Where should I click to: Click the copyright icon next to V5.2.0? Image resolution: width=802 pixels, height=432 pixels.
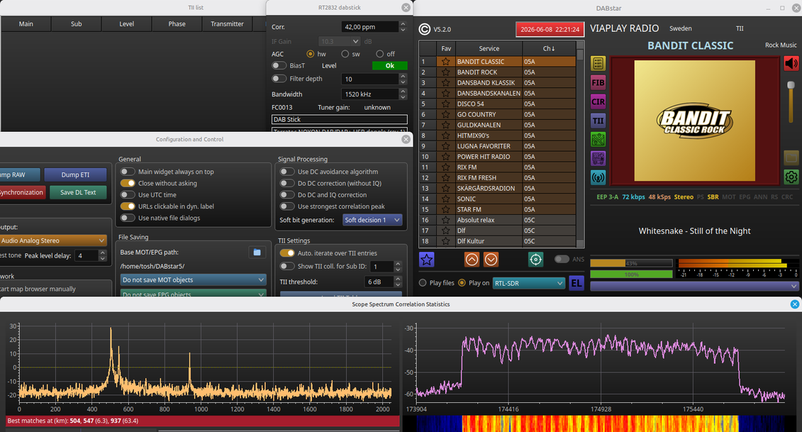(425, 29)
